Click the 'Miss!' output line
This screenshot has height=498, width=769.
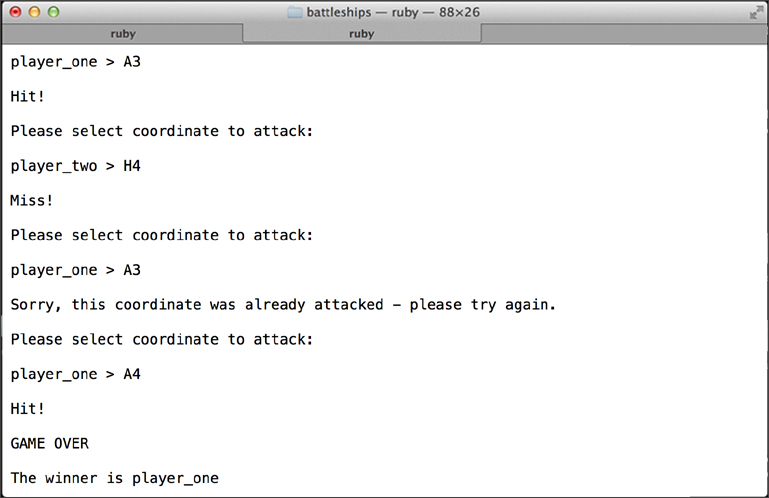pos(31,200)
